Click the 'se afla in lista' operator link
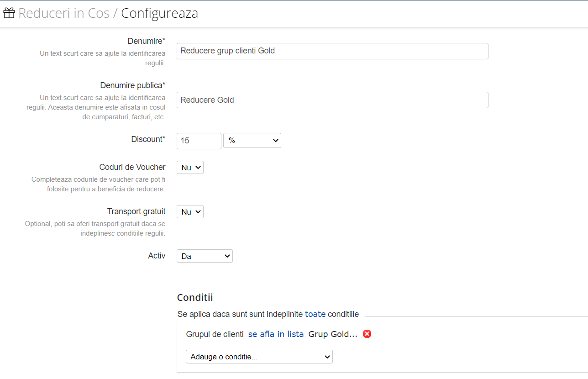 [x=276, y=334]
